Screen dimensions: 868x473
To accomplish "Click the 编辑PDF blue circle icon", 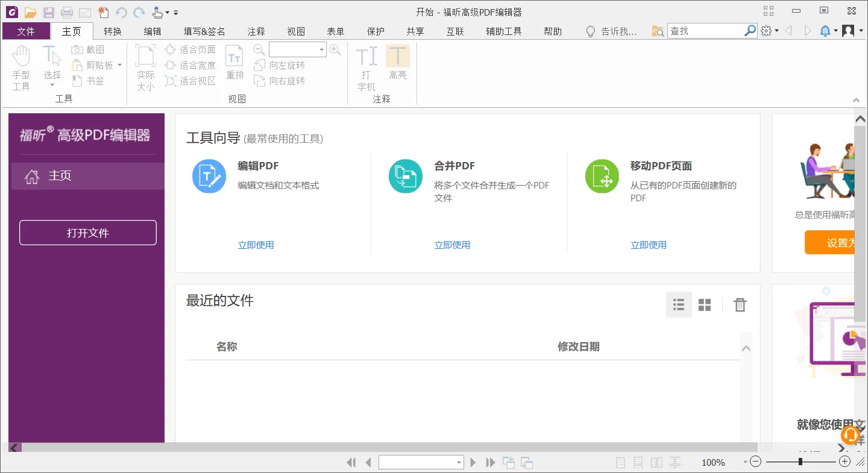I will pyautogui.click(x=209, y=177).
